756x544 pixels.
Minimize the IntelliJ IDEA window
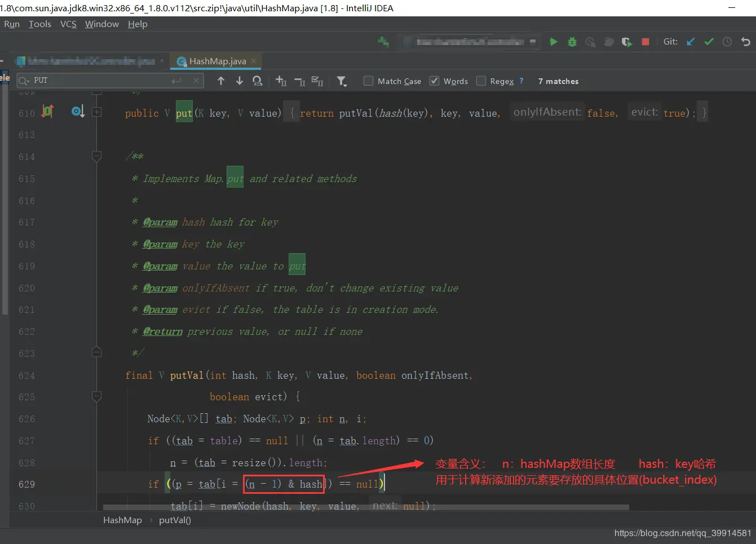(732, 8)
